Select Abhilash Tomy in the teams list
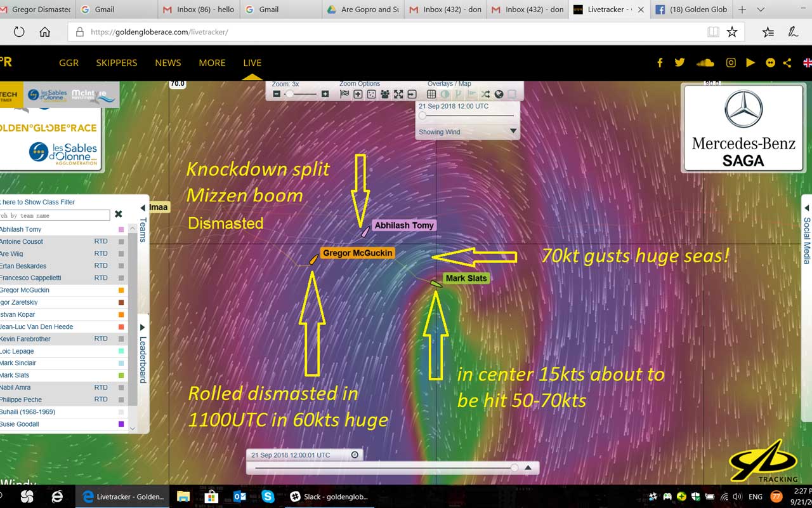Viewport: 812px width, 508px height. [22, 229]
